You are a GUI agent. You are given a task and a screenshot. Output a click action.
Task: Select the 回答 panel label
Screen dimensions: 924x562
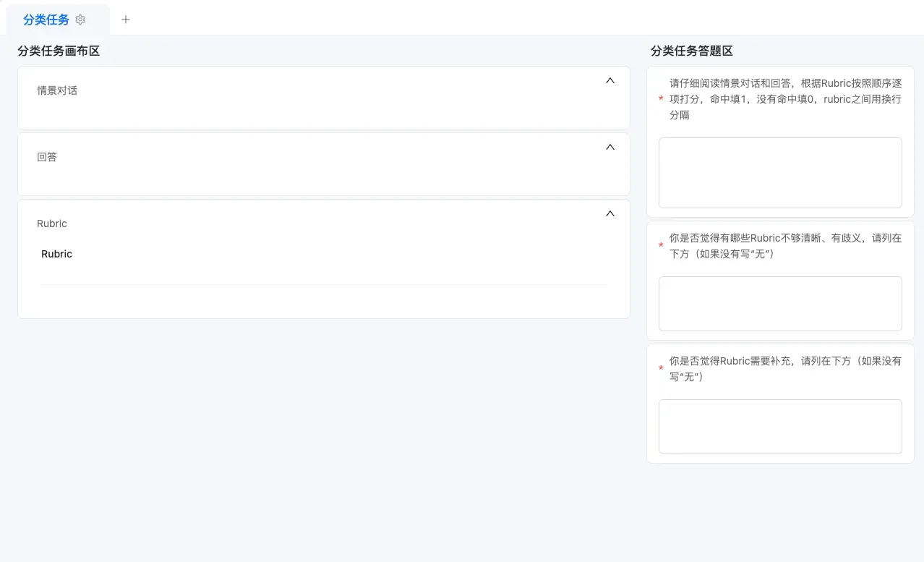point(47,157)
